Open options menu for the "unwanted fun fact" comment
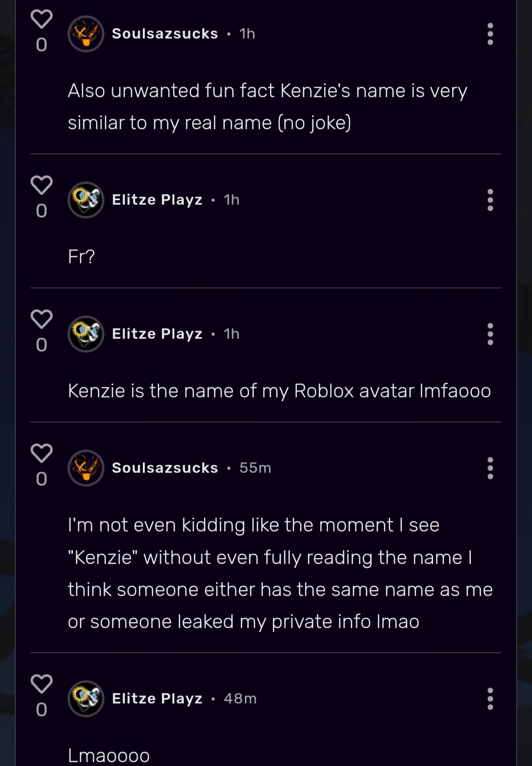Screen dimensions: 532x766 (490, 34)
